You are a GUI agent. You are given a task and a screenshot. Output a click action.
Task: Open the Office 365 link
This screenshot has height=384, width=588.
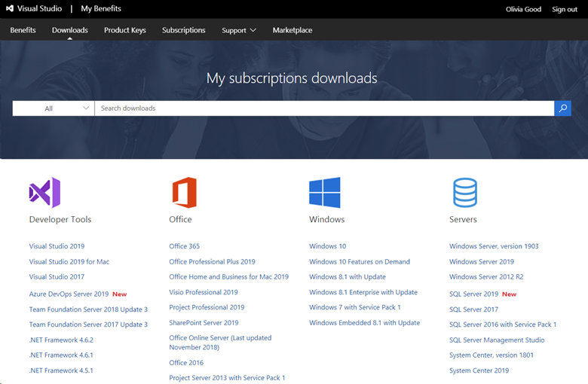[x=185, y=246]
